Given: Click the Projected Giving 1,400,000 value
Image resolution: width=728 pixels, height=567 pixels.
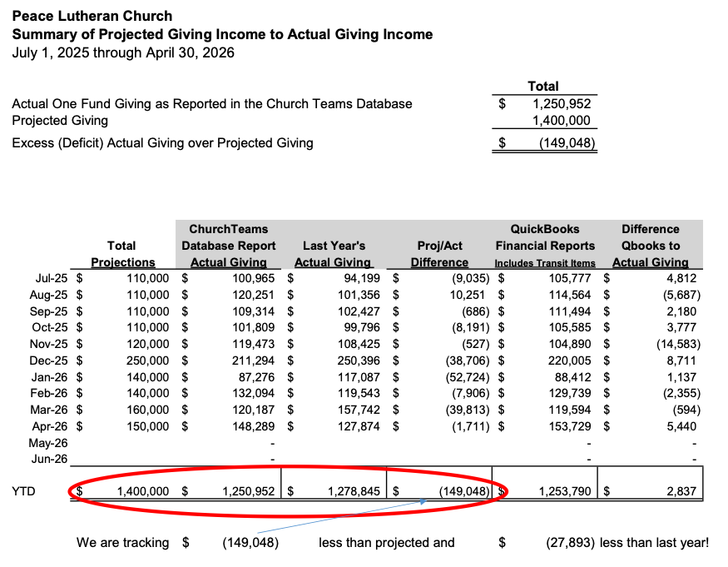Looking at the screenshot, I should click(562, 121).
